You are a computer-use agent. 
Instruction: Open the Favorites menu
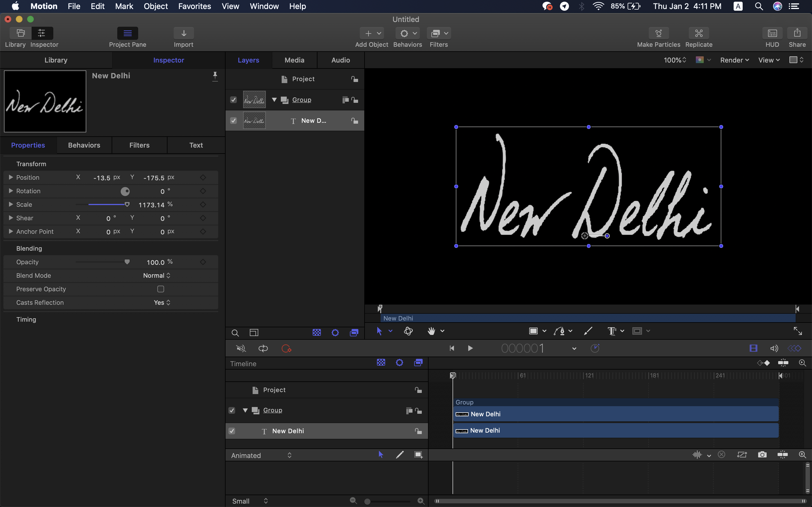point(194,6)
